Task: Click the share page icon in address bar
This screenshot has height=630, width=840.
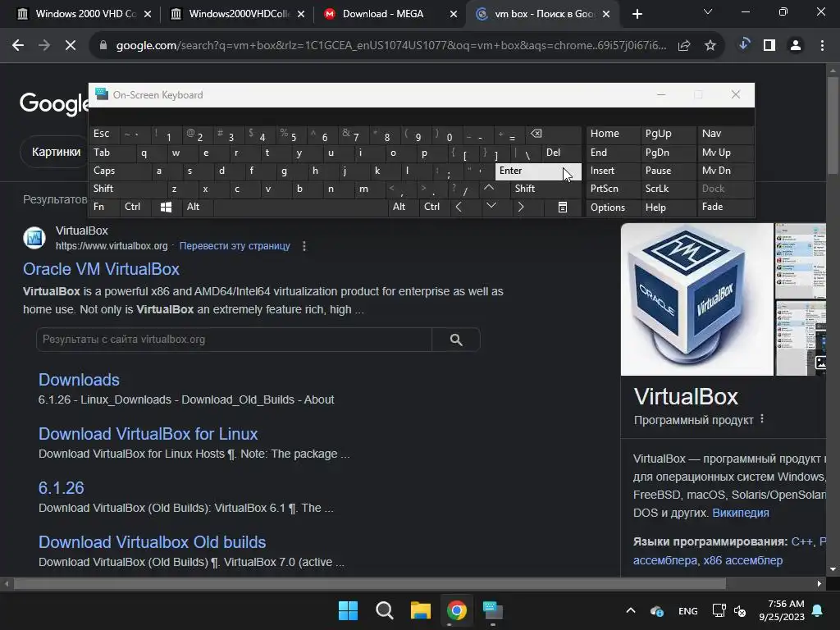Action: [684, 46]
